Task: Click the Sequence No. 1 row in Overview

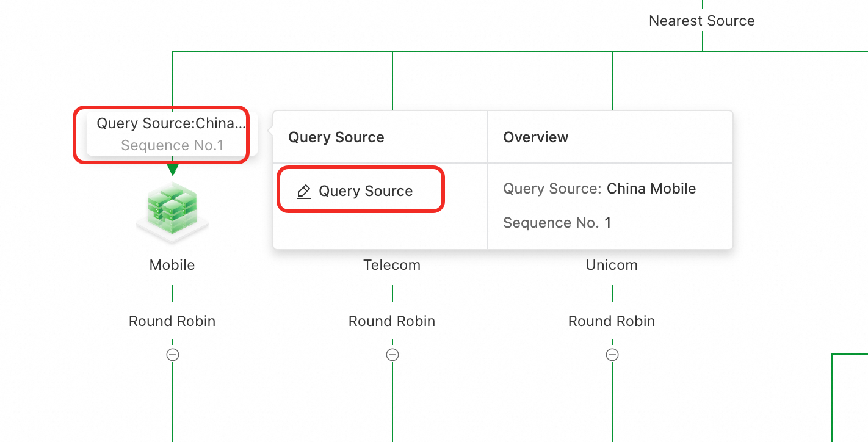Action: (557, 223)
